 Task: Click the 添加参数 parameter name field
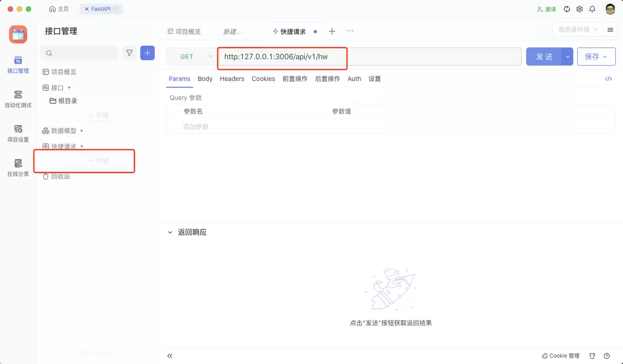(196, 127)
